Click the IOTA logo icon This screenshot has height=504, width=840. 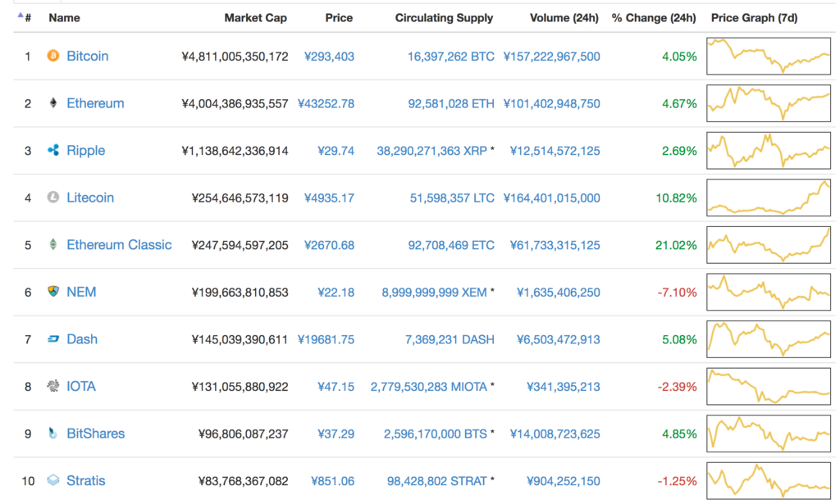click(53, 386)
